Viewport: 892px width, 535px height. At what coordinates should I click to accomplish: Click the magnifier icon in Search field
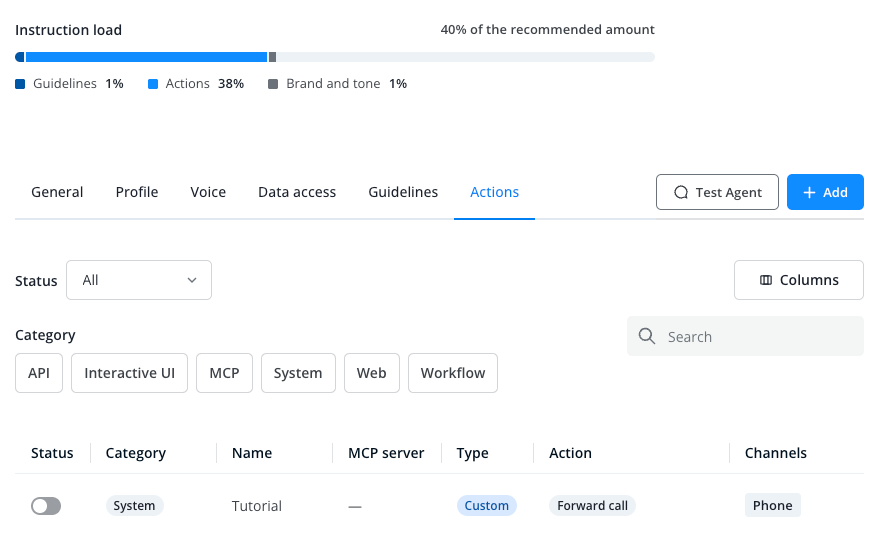pos(646,336)
